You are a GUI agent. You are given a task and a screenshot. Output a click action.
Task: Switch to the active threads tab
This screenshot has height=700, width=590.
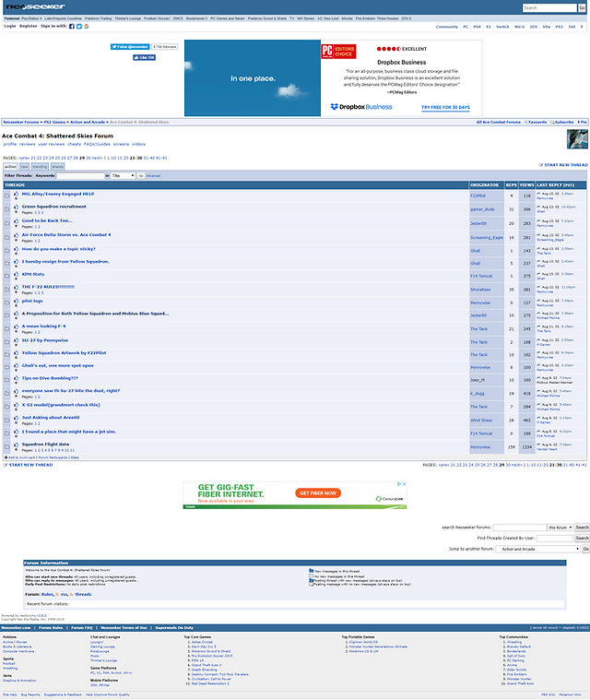(x=10, y=167)
